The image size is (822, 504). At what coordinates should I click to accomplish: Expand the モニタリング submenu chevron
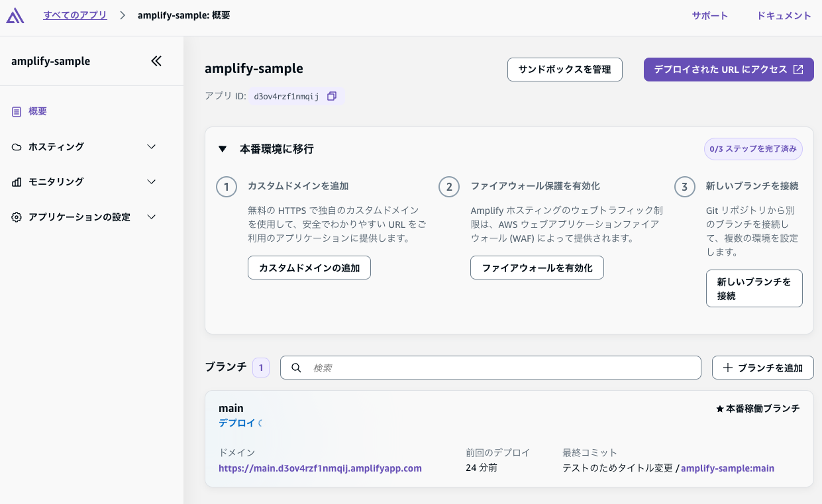pos(151,182)
